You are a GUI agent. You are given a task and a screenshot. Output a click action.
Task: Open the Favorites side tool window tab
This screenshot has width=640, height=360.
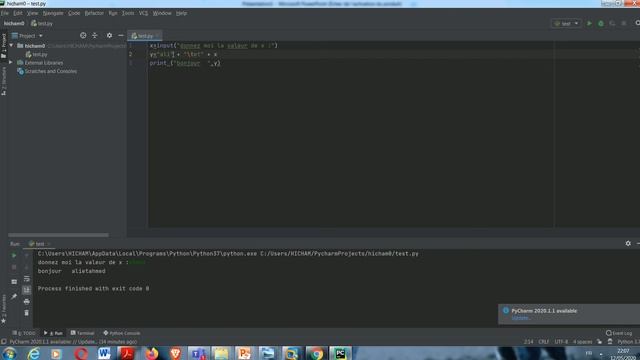pos(4,308)
